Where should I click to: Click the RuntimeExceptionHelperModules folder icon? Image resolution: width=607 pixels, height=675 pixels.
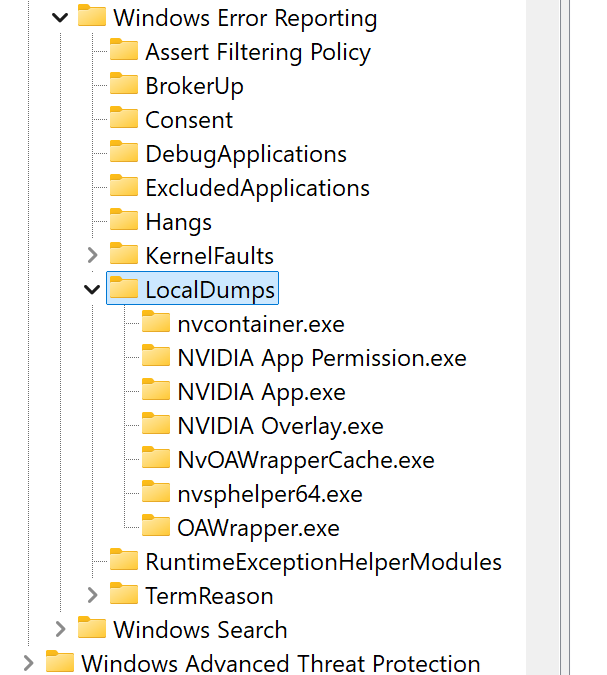[124, 560]
